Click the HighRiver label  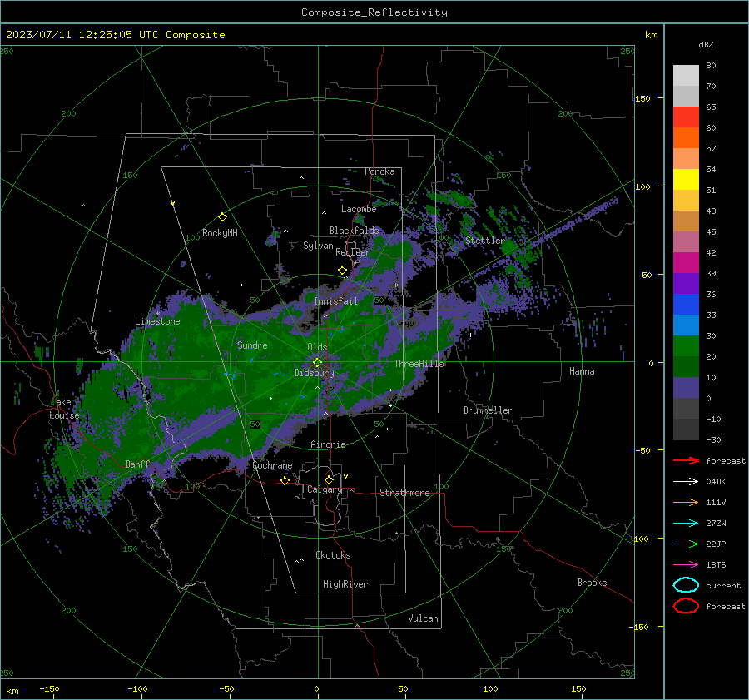tap(345, 584)
